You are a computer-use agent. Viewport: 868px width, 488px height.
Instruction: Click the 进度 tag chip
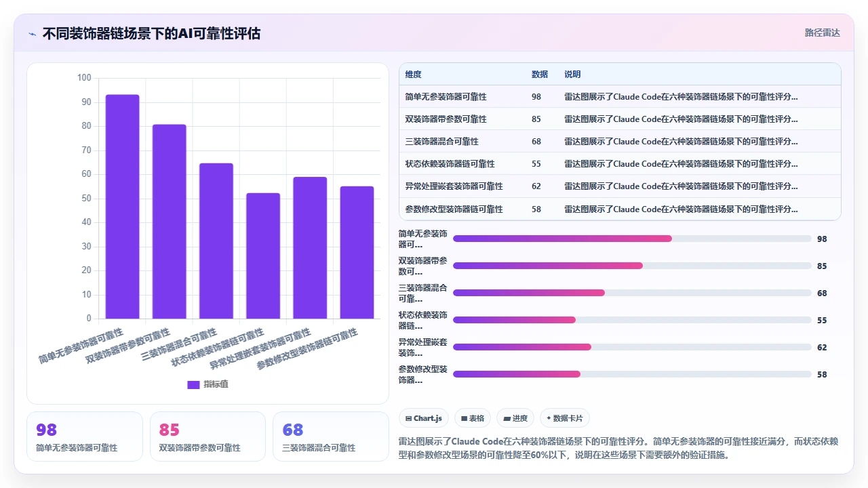click(x=515, y=418)
